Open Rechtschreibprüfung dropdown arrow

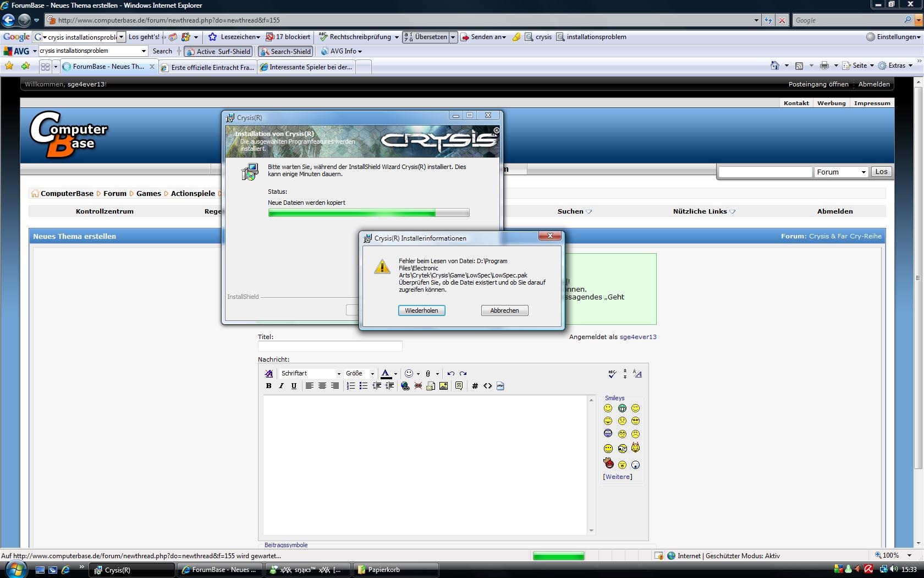[397, 37]
